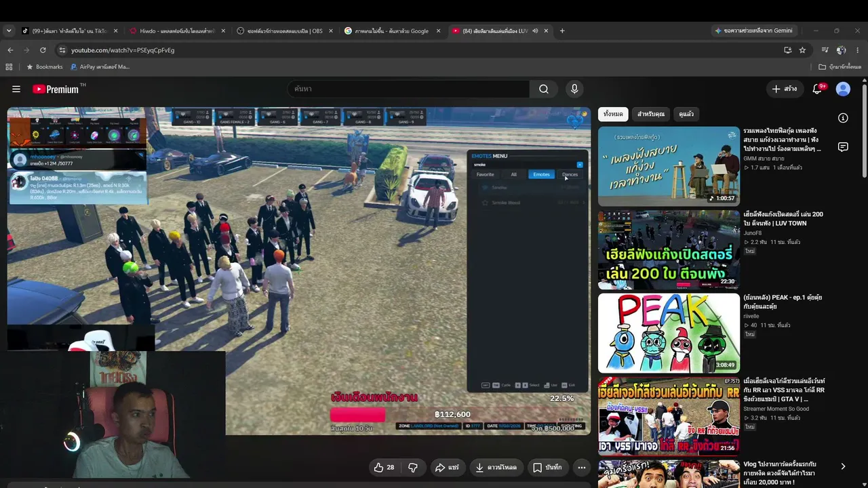868x488 pixels.
Task: Open Streamer Moment So Good channel
Action: 776,409
